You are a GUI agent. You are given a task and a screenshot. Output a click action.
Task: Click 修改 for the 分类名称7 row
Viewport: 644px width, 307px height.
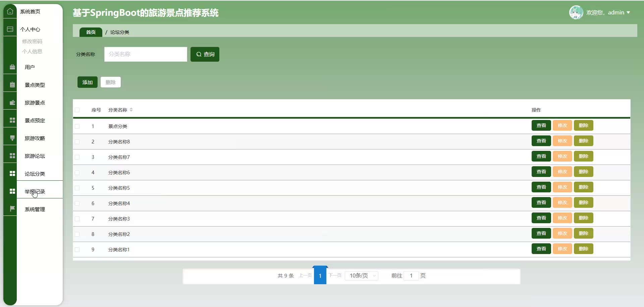coord(562,156)
